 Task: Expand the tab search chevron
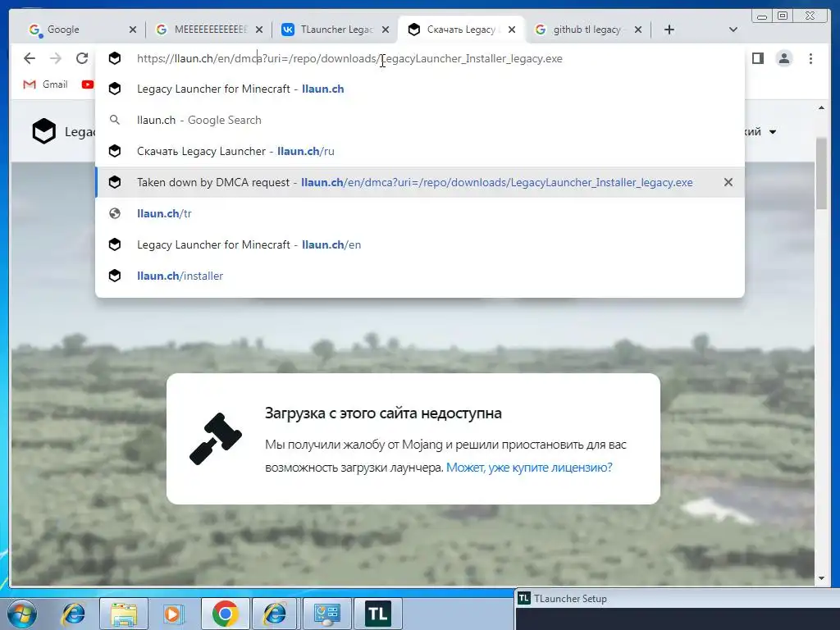click(733, 30)
